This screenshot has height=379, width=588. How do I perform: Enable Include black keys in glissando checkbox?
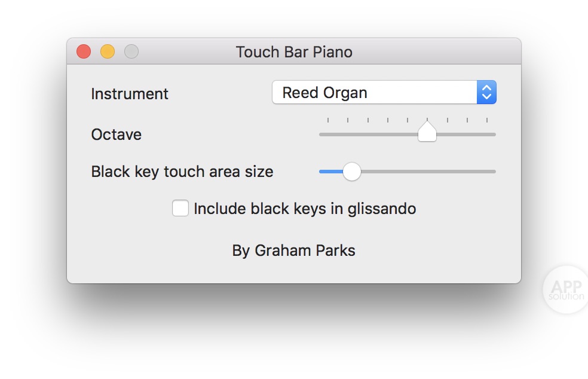coord(180,209)
